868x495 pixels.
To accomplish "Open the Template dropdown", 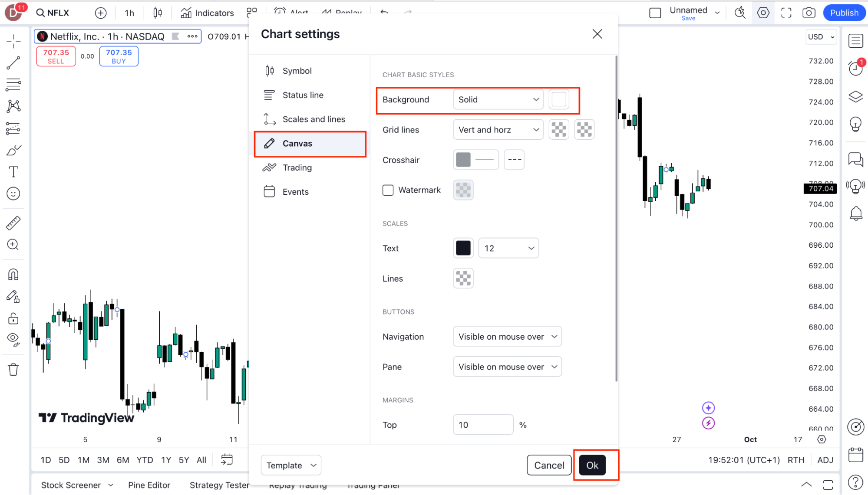I will [x=291, y=465].
